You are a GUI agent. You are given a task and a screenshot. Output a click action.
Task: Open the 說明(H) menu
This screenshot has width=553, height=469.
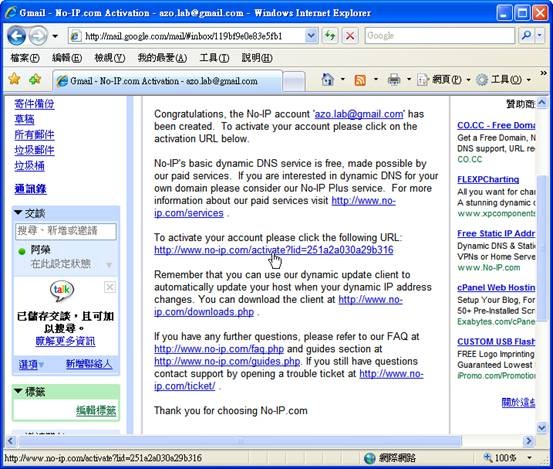coord(257,58)
